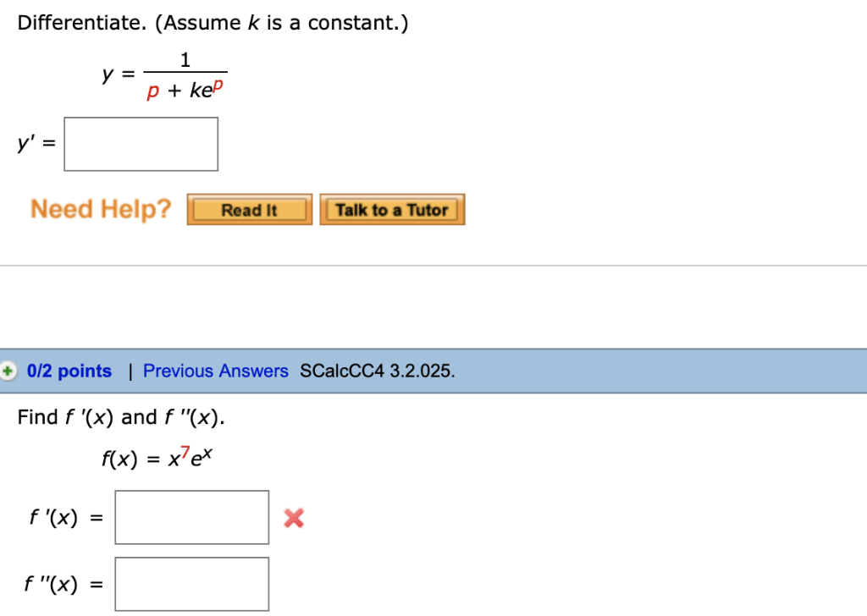Click inside the y' answer field
The image size is (867, 616).
(x=141, y=144)
